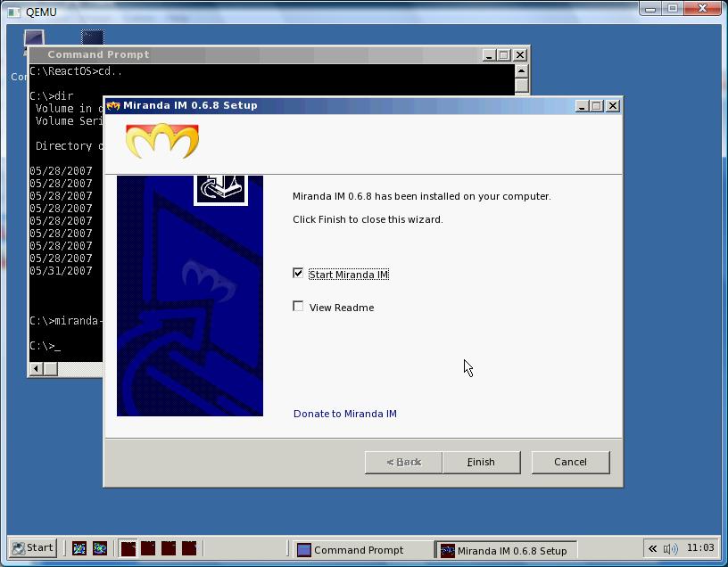Image resolution: width=728 pixels, height=567 pixels.
Task: Click first quick launch icon next to Start
Action: pyautogui.click(x=79, y=548)
